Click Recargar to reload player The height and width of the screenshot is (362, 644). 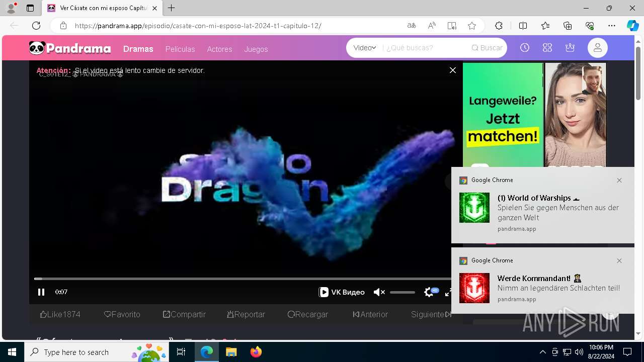[308, 314]
